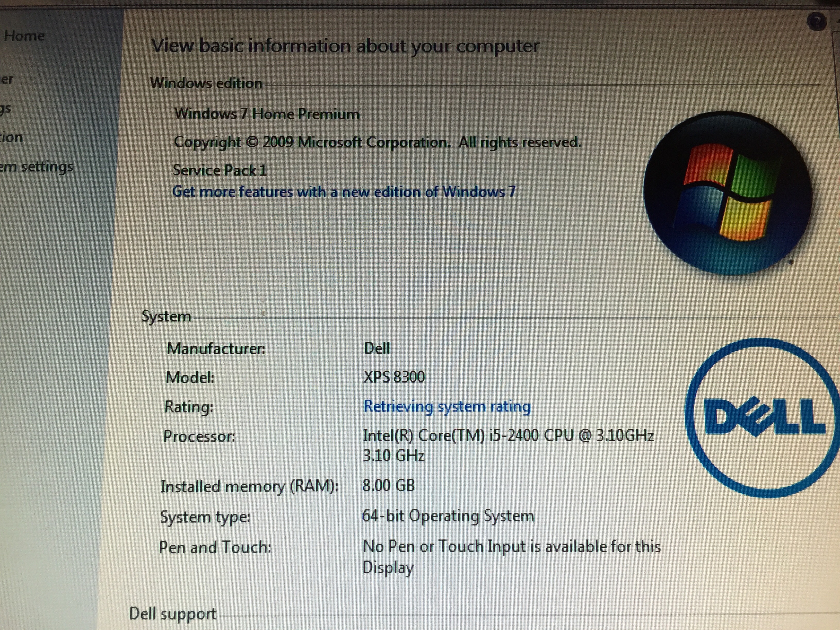This screenshot has height=630, width=840.
Task: Select the Model label
Action: click(190, 378)
